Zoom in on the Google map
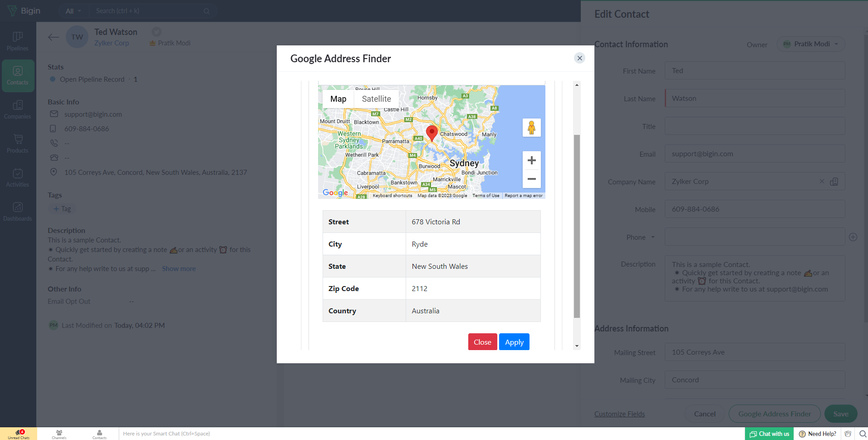This screenshot has width=868, height=440. (531, 160)
